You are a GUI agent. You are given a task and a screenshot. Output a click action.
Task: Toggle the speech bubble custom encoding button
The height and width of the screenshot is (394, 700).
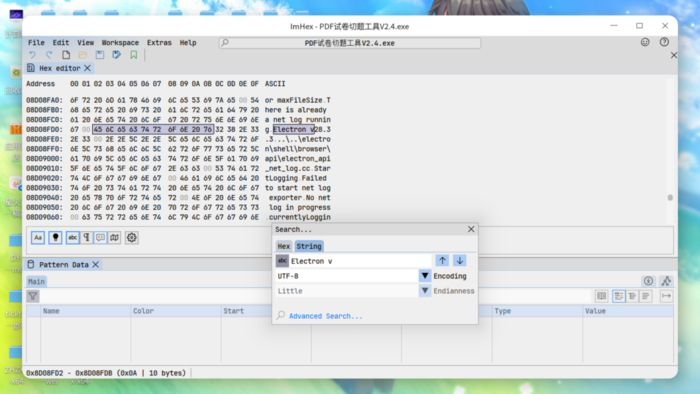pos(100,237)
